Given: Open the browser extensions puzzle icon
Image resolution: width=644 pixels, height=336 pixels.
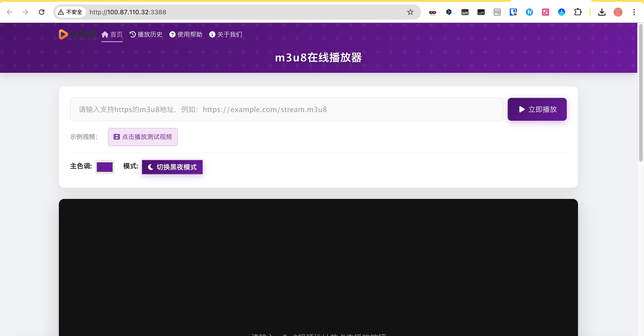Looking at the screenshot, I should click(578, 12).
